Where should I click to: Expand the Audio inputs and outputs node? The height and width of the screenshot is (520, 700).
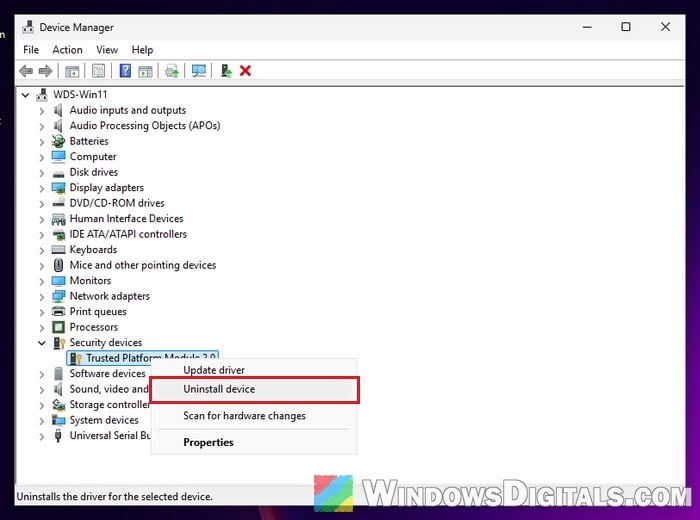click(42, 111)
